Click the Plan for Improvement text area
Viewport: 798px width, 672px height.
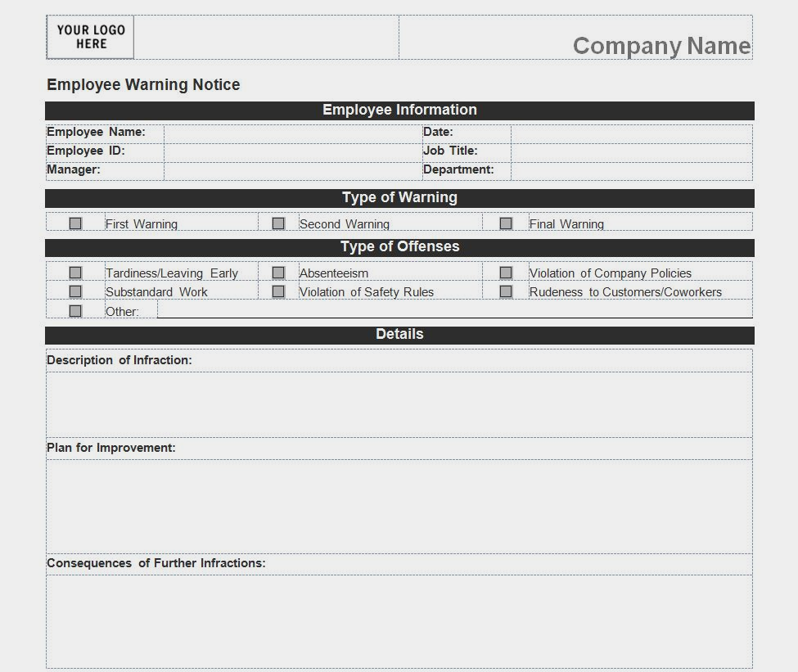[x=399, y=506]
